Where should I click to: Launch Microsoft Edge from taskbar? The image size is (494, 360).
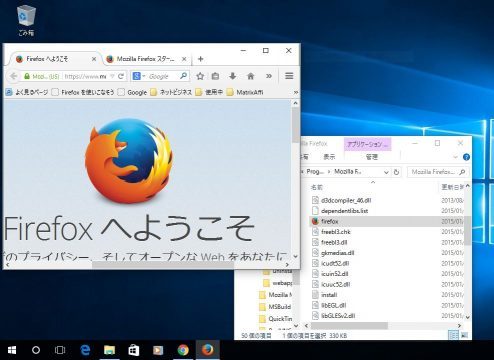point(85,350)
